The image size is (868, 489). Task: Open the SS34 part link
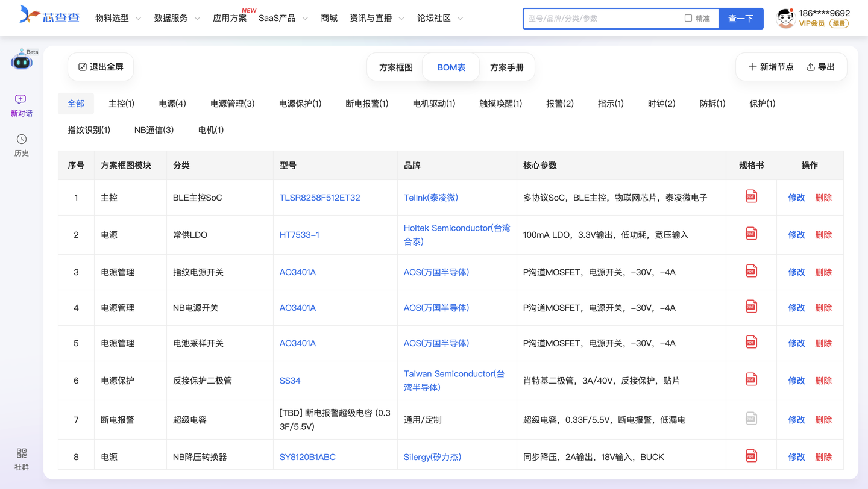(290, 381)
